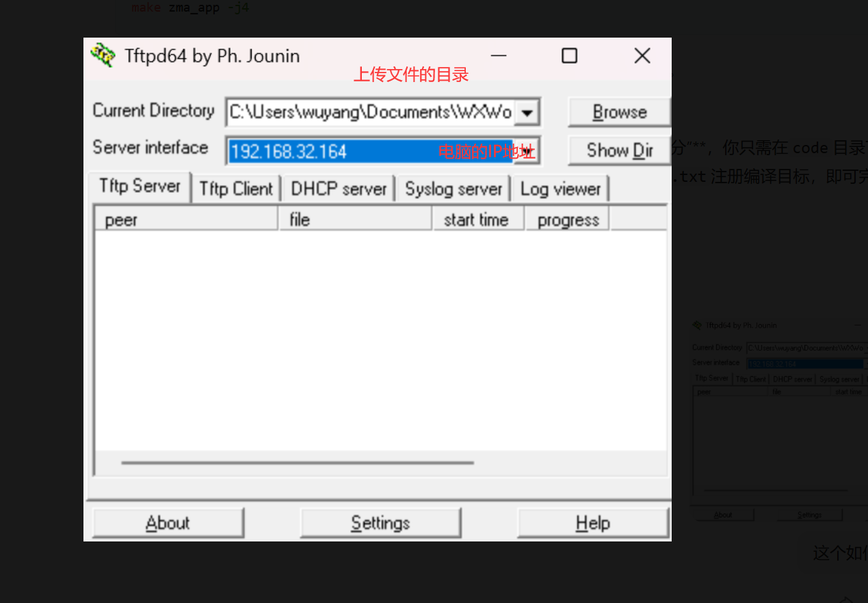868x603 pixels.
Task: Minimize the Tftpd64 window
Action: pyautogui.click(x=498, y=56)
